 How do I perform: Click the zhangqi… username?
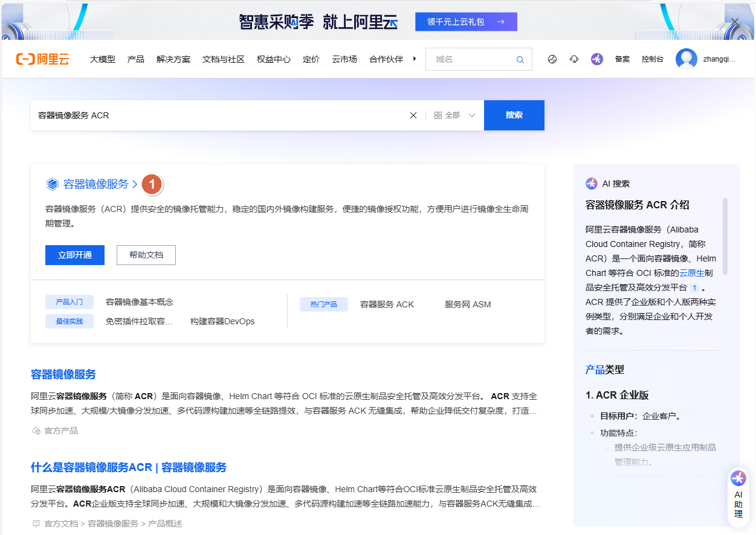pos(719,59)
